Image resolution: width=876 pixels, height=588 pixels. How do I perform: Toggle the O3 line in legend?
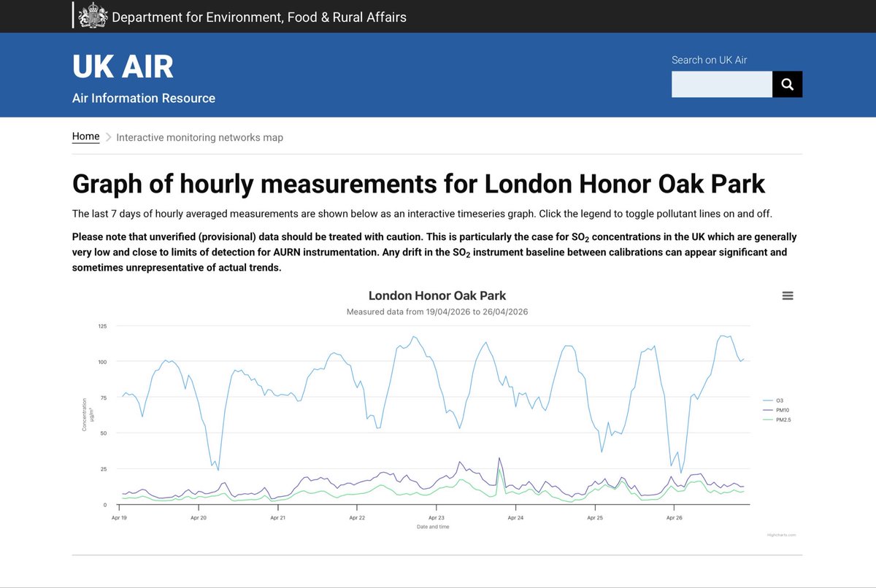pos(773,401)
